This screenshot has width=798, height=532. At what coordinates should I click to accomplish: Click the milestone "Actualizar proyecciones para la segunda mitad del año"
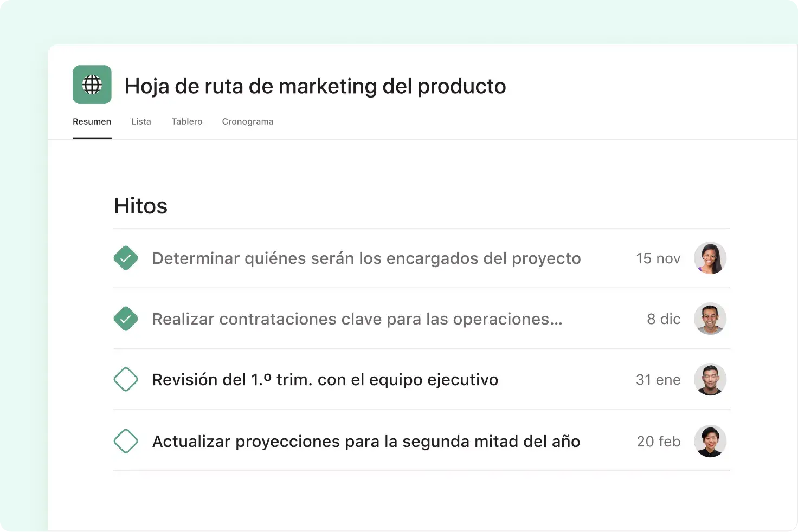366,441
